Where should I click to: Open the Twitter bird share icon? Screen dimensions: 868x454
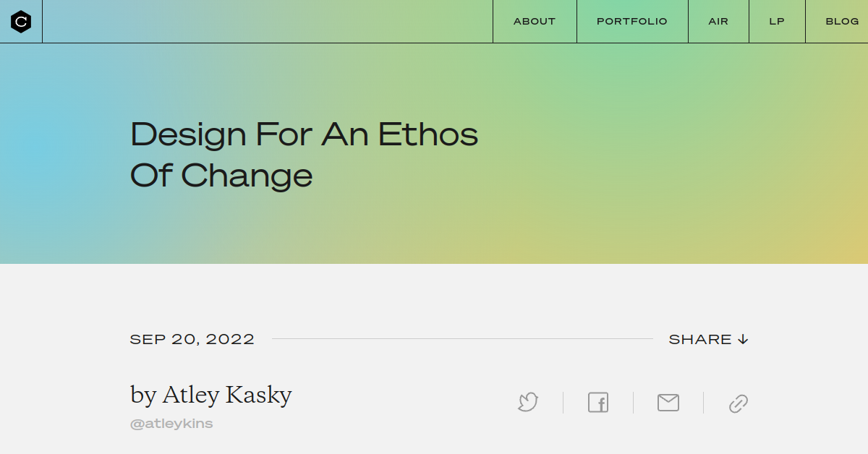click(527, 403)
